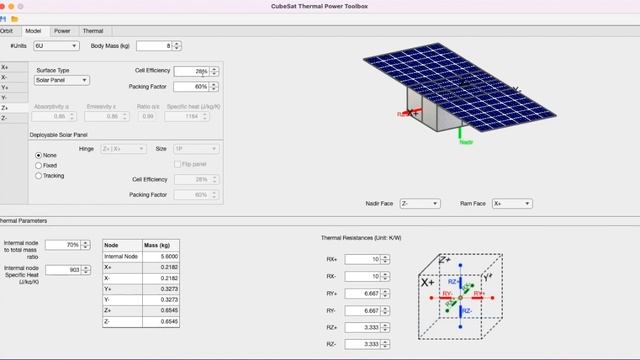Screen dimensions: 640x360
Task: Open the Power tab
Action: [x=62, y=31]
